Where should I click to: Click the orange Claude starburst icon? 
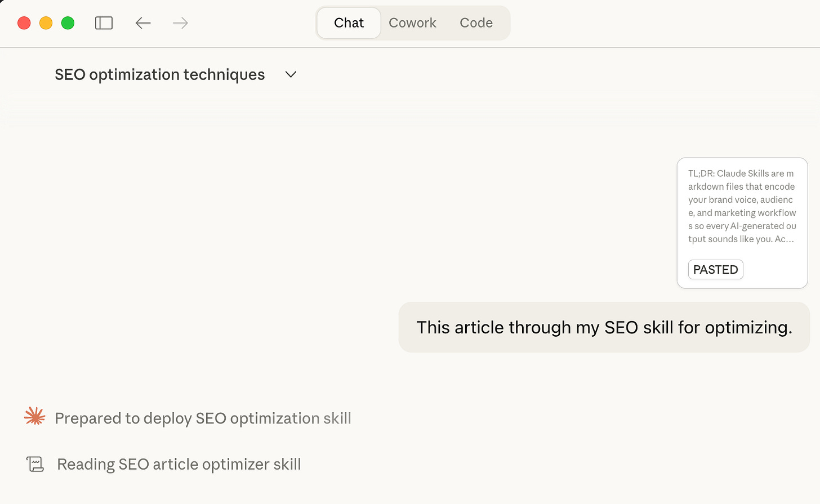[35, 417]
